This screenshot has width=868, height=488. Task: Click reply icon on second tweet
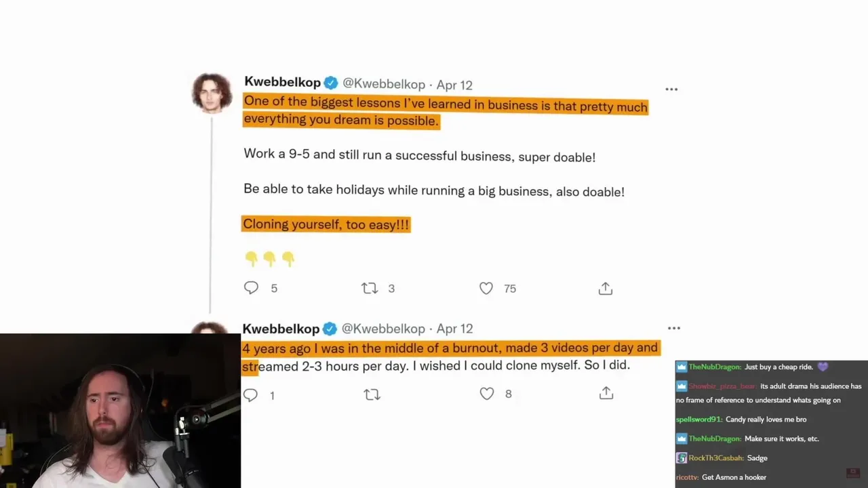pos(250,394)
